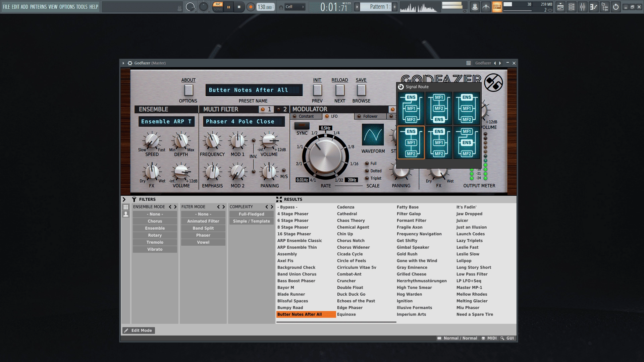The height and width of the screenshot is (362, 644).
Task: Click the funnel icon next to FILTERS
Action: [x=134, y=199]
